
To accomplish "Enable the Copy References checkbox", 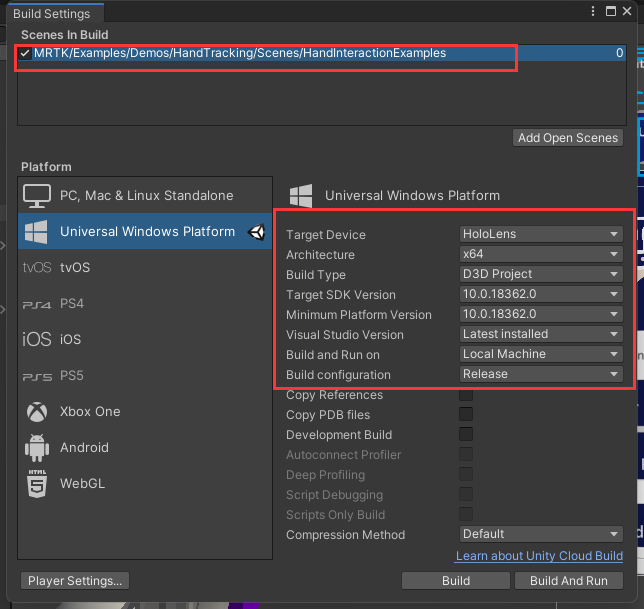I will [x=466, y=395].
